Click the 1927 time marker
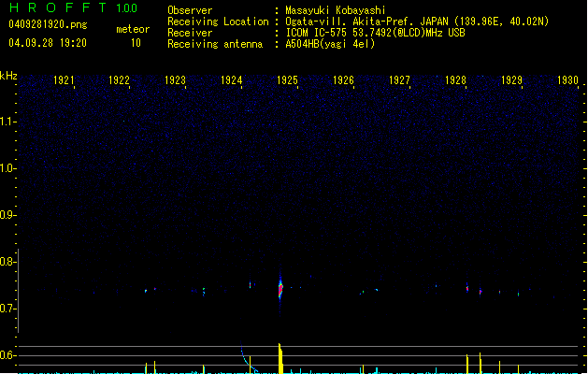Screen dimensions: 588x374 tap(399, 80)
